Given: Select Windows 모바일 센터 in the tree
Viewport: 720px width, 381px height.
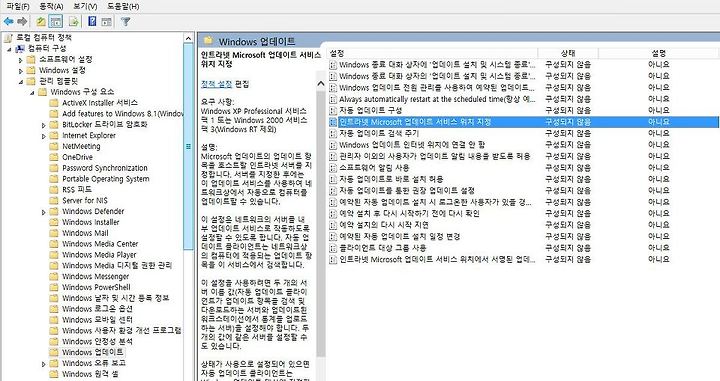Looking at the screenshot, I should click(97, 320).
